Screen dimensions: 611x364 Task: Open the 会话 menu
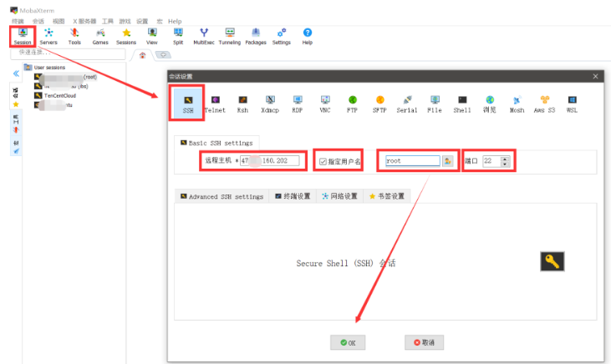pyautogui.click(x=38, y=21)
